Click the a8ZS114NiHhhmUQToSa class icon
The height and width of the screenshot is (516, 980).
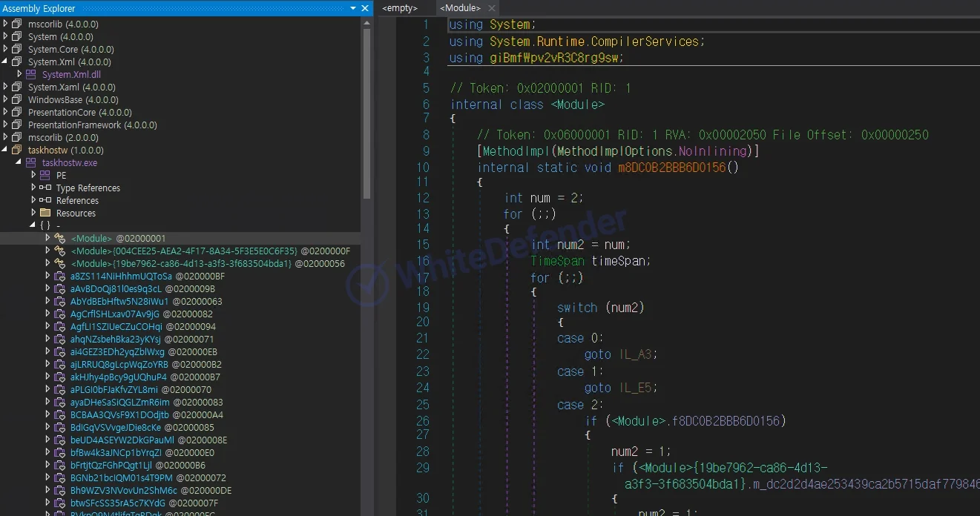(x=59, y=277)
